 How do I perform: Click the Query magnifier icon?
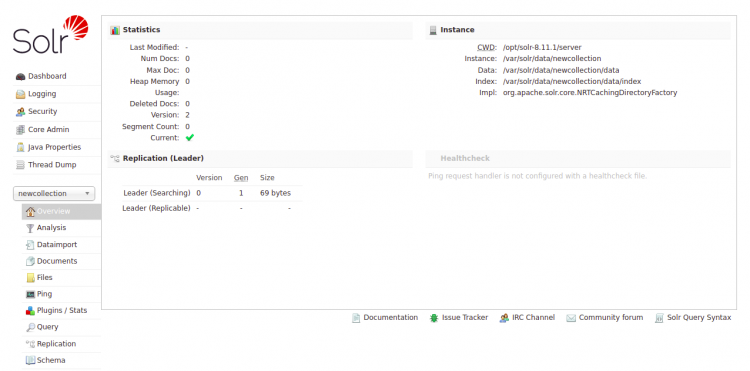click(x=30, y=327)
